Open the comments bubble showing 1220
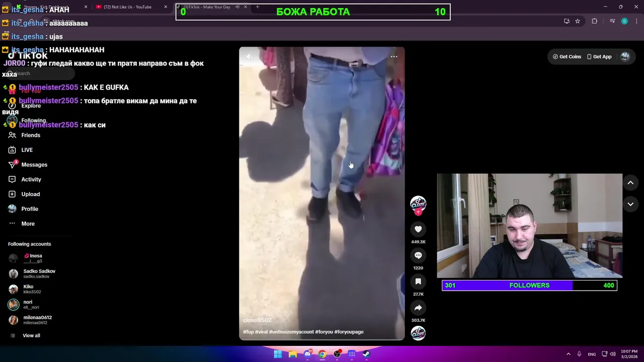The image size is (644, 362). (418, 255)
